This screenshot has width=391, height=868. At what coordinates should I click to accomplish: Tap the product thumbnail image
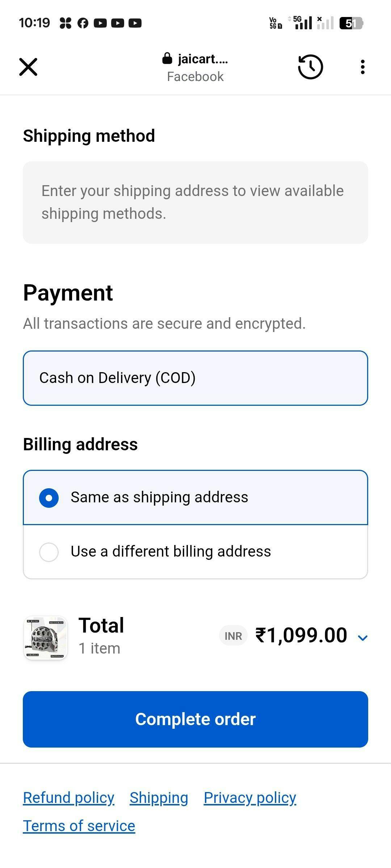[46, 638]
